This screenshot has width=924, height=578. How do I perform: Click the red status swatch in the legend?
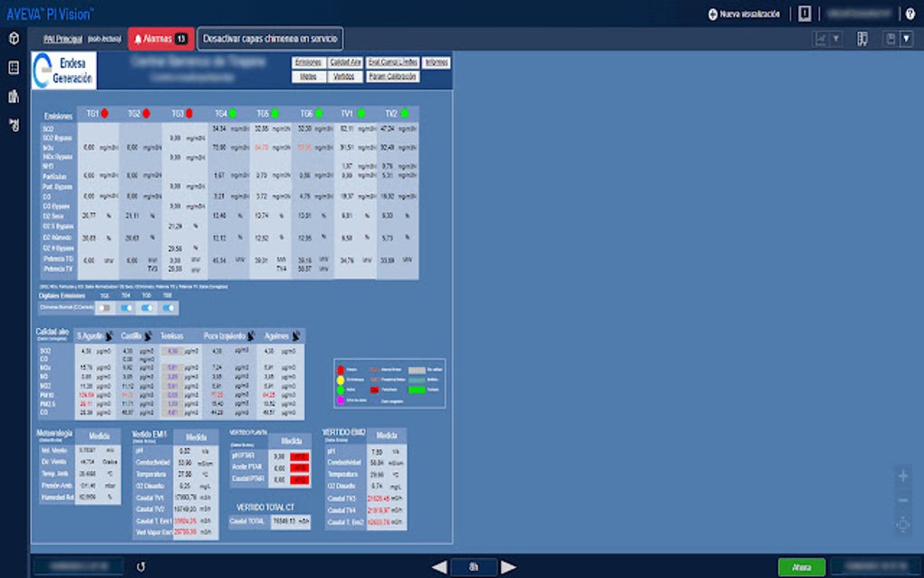[341, 370]
